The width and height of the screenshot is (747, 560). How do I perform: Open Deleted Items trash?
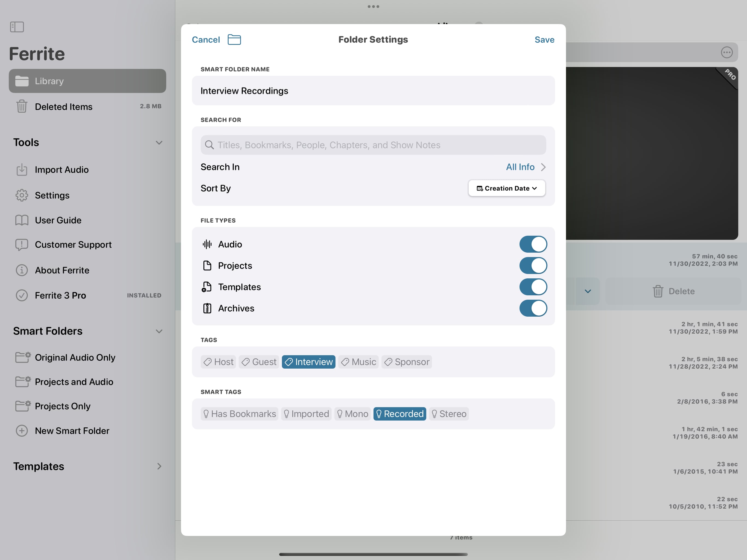pyautogui.click(x=63, y=107)
